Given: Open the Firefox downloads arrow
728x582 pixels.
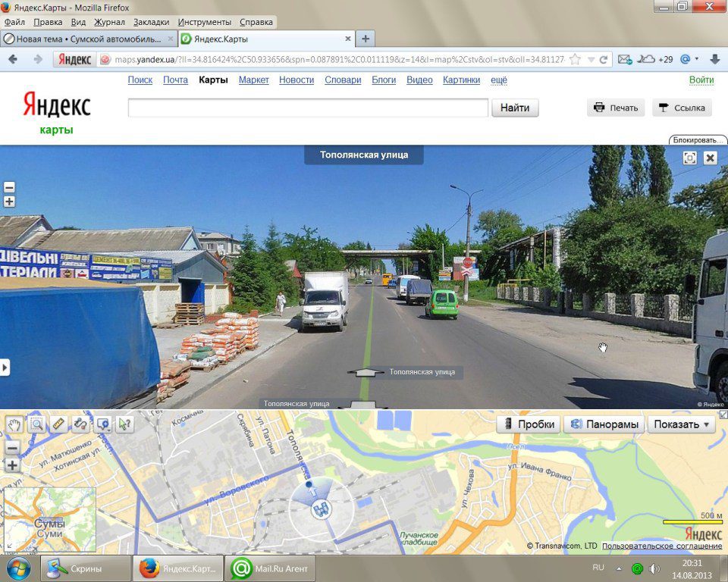Looking at the screenshot, I should 714,59.
